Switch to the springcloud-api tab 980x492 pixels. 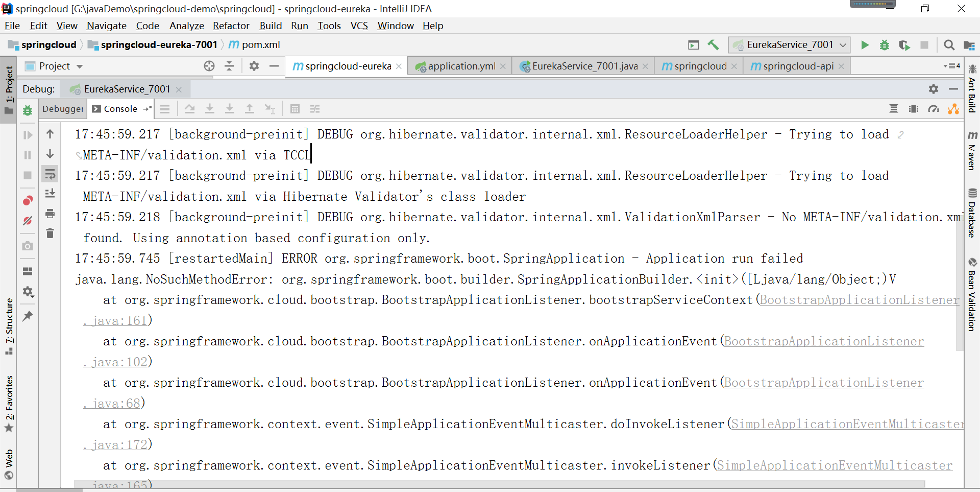[798, 66]
